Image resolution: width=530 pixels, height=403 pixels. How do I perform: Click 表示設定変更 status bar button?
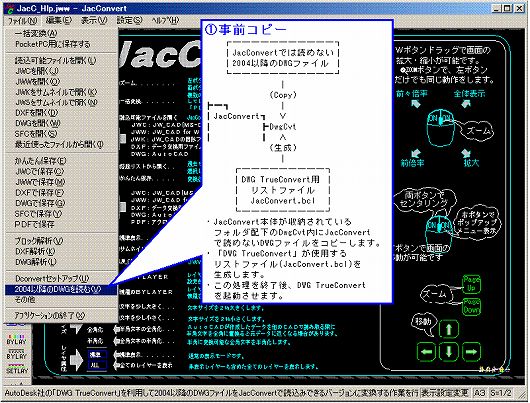tap(445, 393)
